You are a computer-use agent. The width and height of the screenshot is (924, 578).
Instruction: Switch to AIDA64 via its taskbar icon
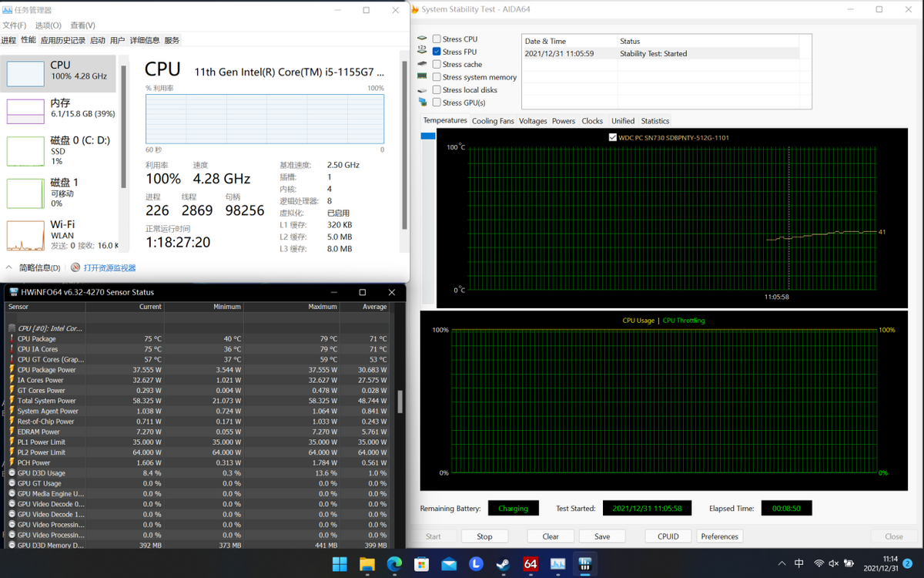tap(531, 564)
